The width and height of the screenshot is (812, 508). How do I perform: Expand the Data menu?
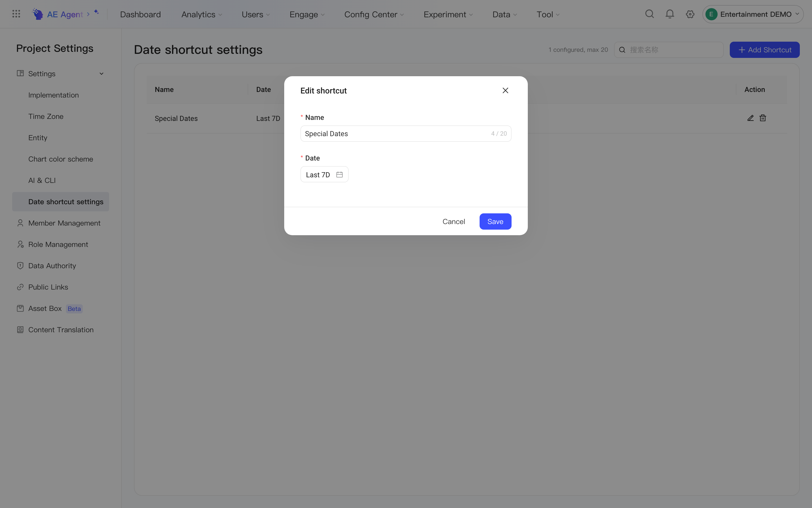(x=505, y=14)
